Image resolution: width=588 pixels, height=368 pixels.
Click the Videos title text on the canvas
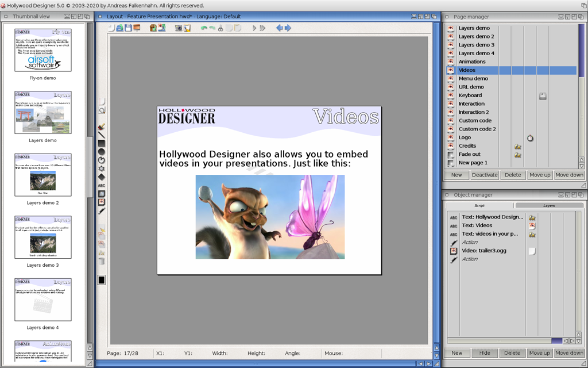coord(346,117)
